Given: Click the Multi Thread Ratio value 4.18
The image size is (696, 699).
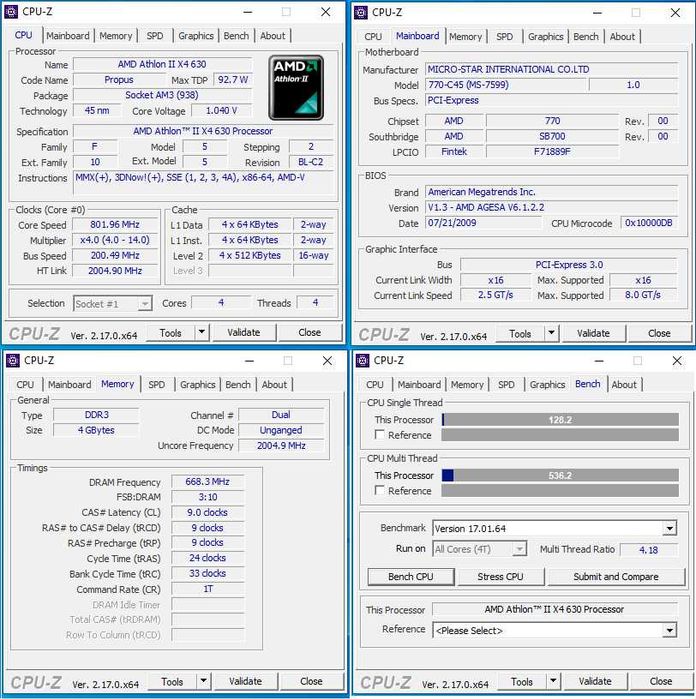Looking at the screenshot, I should point(648,550).
